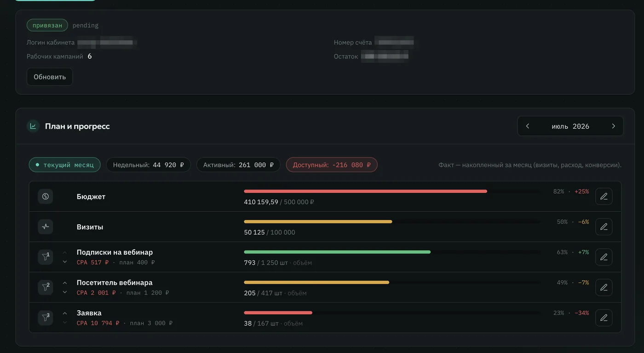Click the chart icon beside План и прогресс
The image size is (644, 353).
pyautogui.click(x=33, y=126)
